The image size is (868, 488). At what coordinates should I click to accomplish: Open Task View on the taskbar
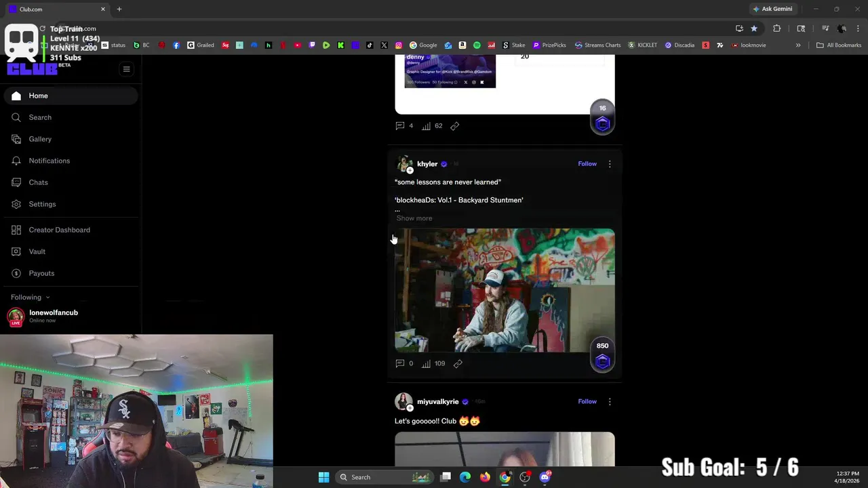[446, 477]
